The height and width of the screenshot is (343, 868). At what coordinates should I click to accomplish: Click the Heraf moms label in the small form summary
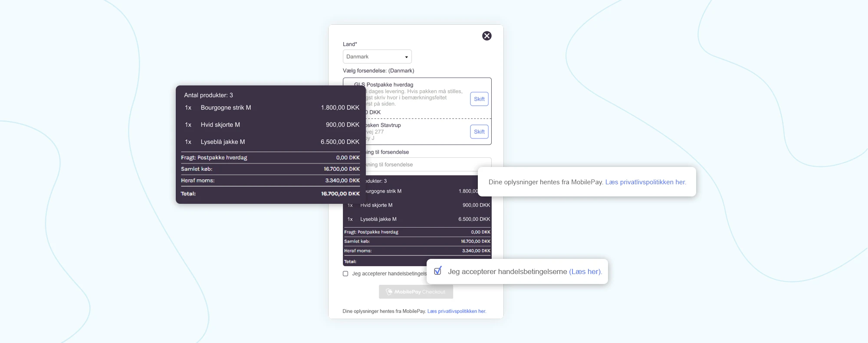coord(358,251)
